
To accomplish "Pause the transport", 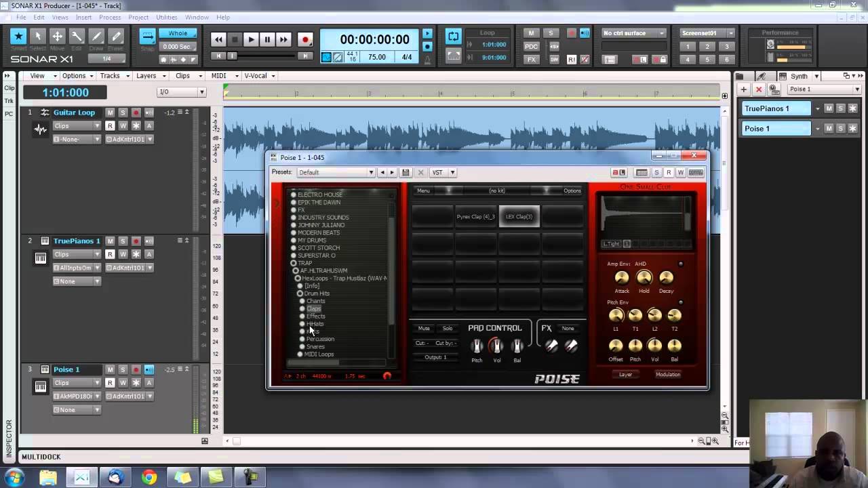I will click(267, 39).
